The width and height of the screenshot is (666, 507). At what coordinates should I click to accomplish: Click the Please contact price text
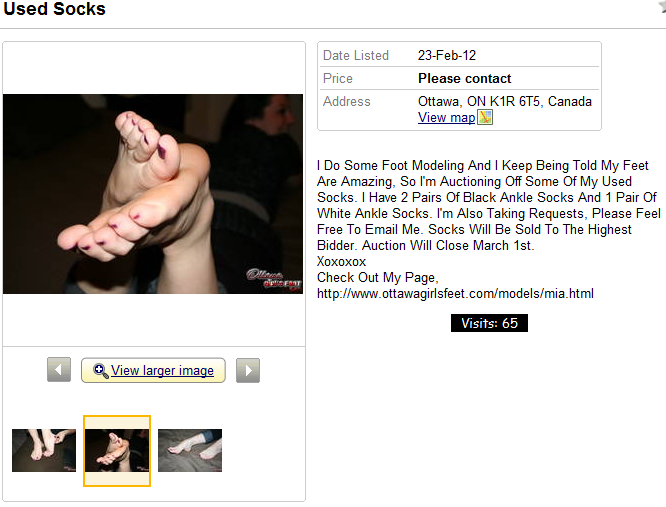[x=464, y=78]
